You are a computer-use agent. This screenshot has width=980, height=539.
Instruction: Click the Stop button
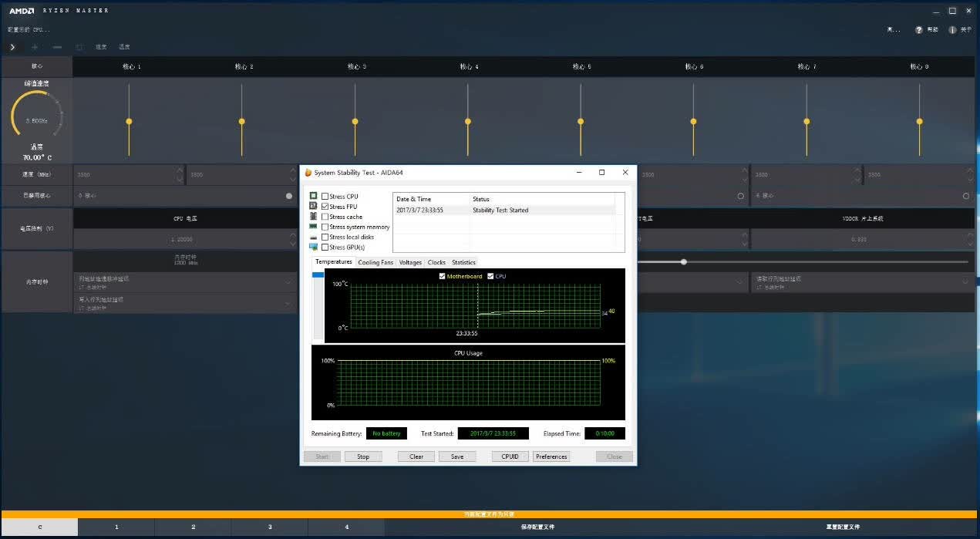(363, 456)
